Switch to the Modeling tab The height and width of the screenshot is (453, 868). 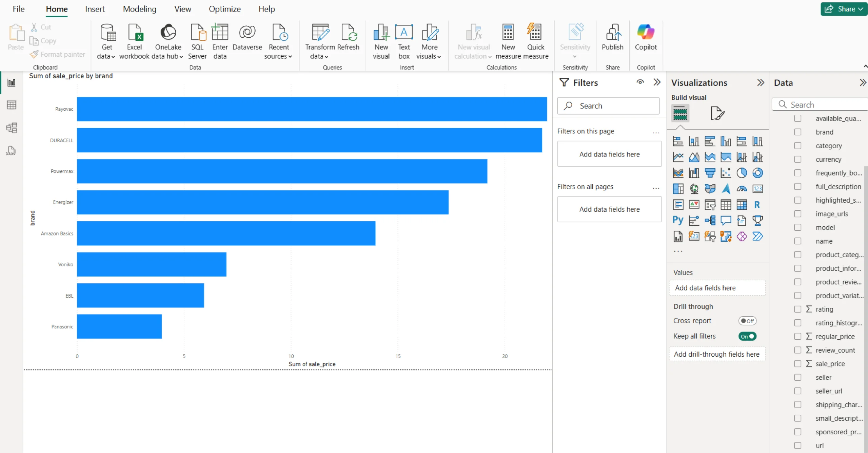click(x=140, y=9)
